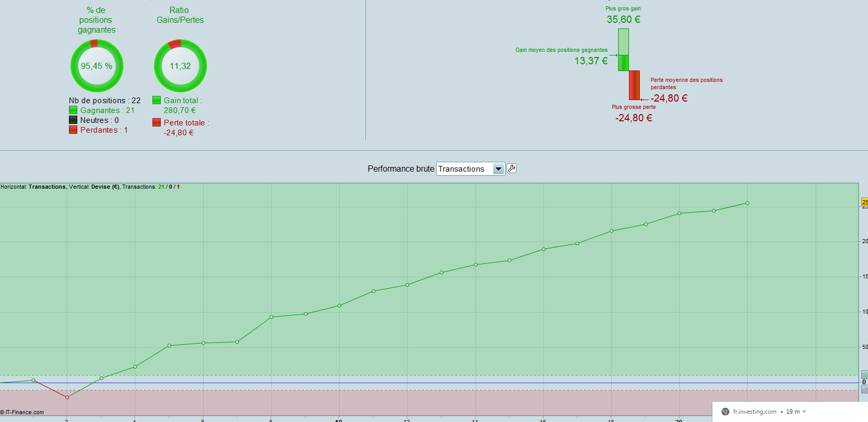Click the red Perdantes legend square

click(73, 130)
